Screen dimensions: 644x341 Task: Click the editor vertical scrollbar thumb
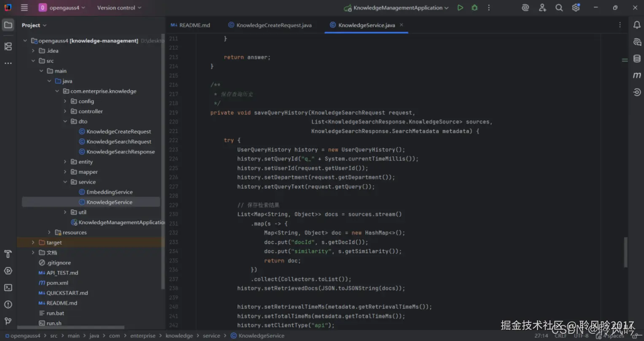point(625,252)
